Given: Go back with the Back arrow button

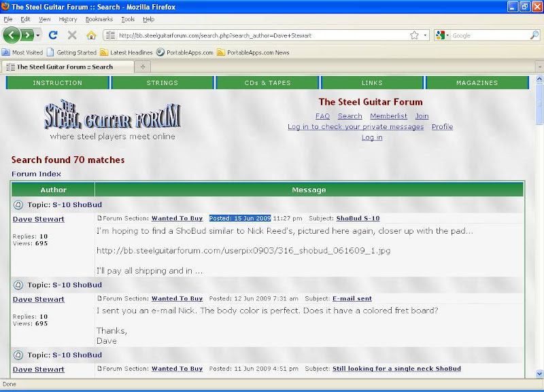Looking at the screenshot, I should click(x=12, y=35).
